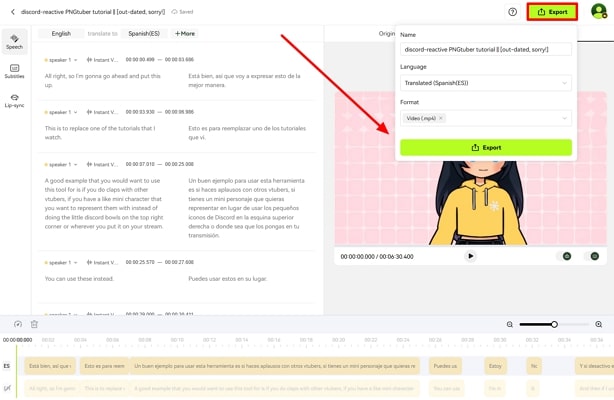Adjust the timeline zoom slider handle

click(554, 324)
